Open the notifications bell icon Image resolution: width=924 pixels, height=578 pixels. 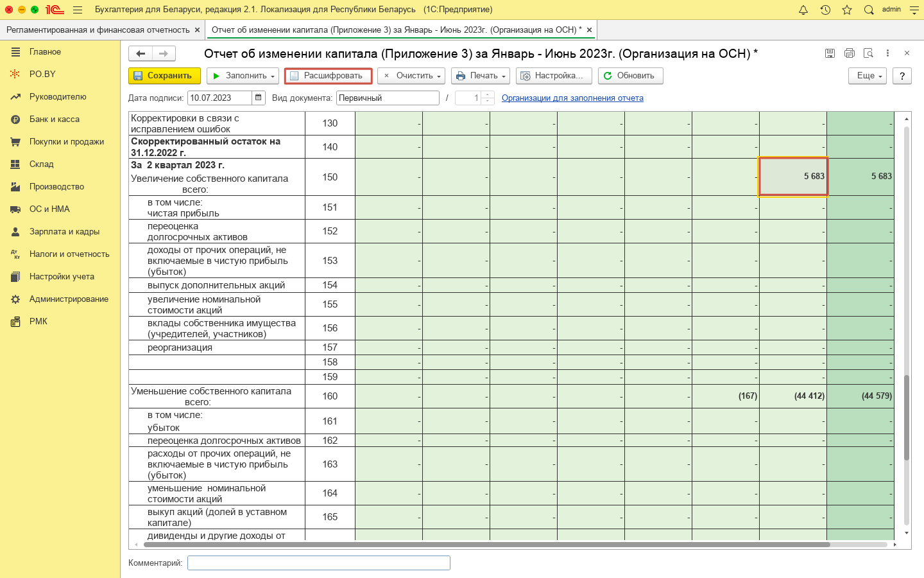click(x=803, y=10)
